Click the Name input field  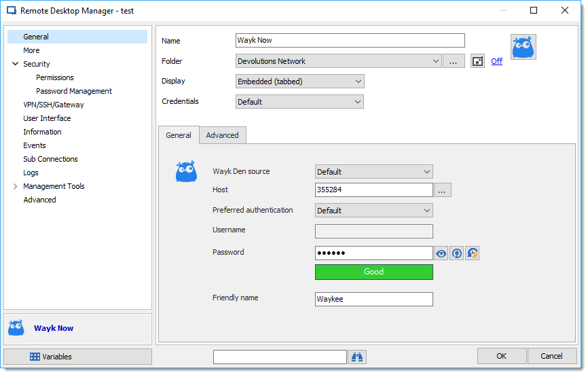(x=350, y=41)
